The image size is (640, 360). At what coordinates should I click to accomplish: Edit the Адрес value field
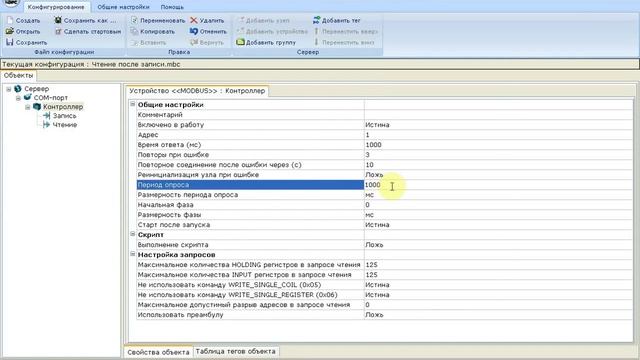(x=498, y=135)
